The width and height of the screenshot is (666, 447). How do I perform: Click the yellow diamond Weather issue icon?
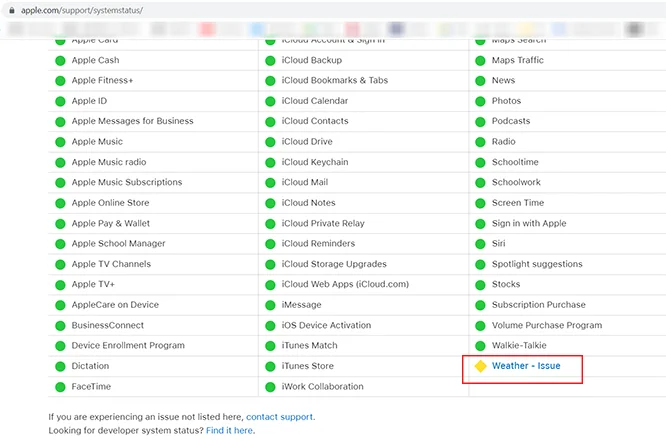click(480, 366)
